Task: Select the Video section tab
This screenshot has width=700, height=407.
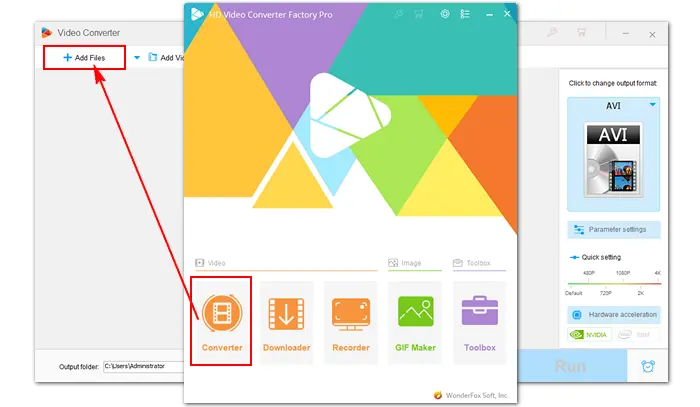Action: (286, 263)
